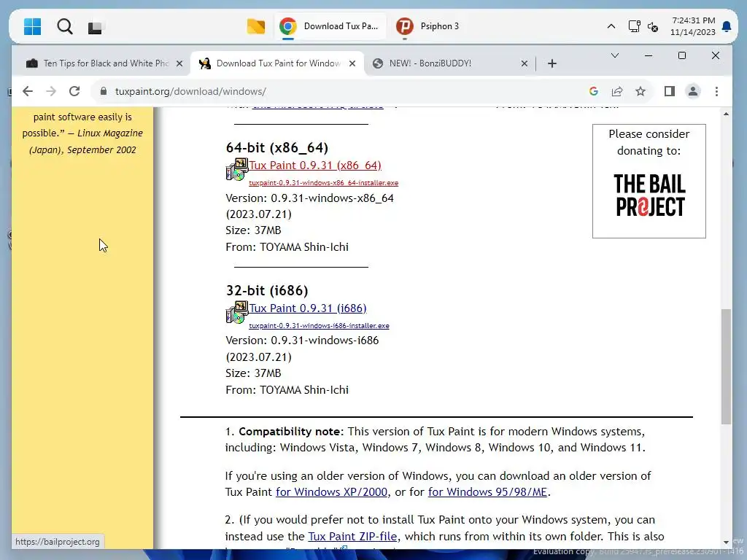Click Please consider donating to text

[x=649, y=142]
